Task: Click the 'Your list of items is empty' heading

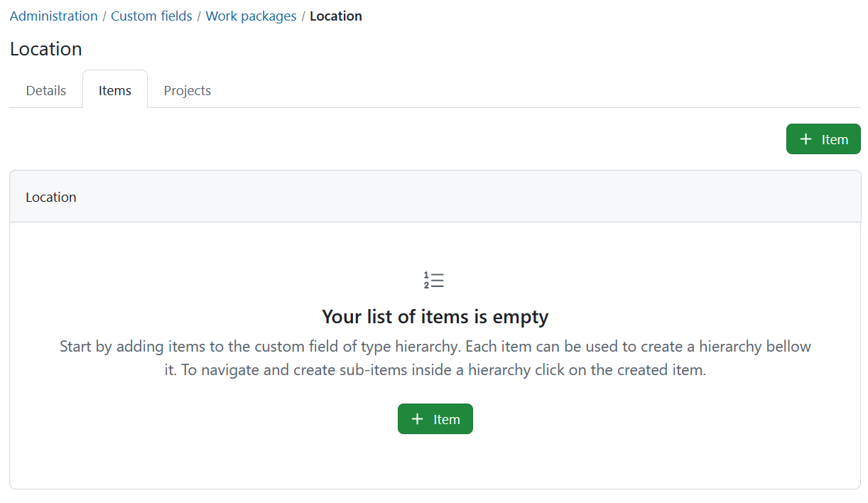Action: pyautogui.click(x=435, y=316)
